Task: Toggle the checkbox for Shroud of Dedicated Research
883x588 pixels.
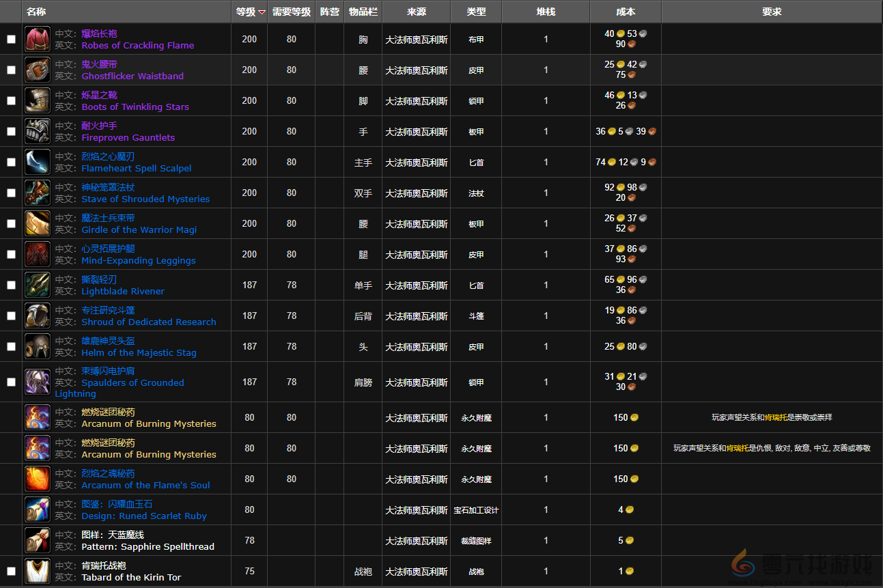Action: point(11,316)
